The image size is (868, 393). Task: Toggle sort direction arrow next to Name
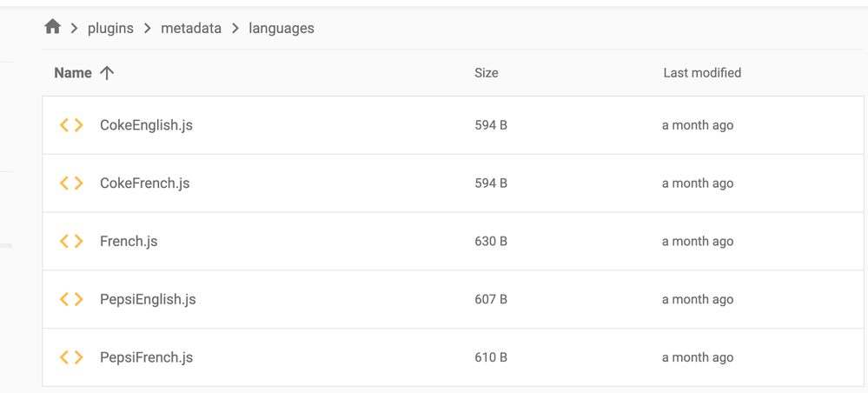click(107, 73)
